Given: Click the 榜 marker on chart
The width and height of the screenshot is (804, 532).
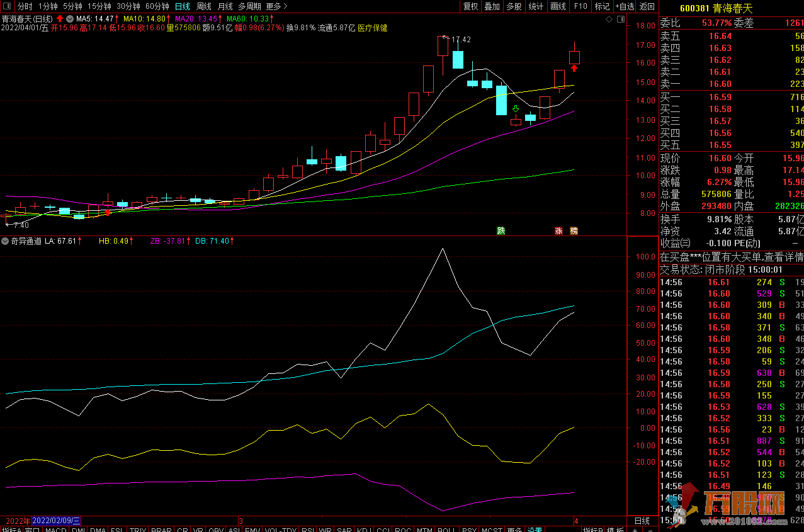Looking at the screenshot, I should pos(574,230).
